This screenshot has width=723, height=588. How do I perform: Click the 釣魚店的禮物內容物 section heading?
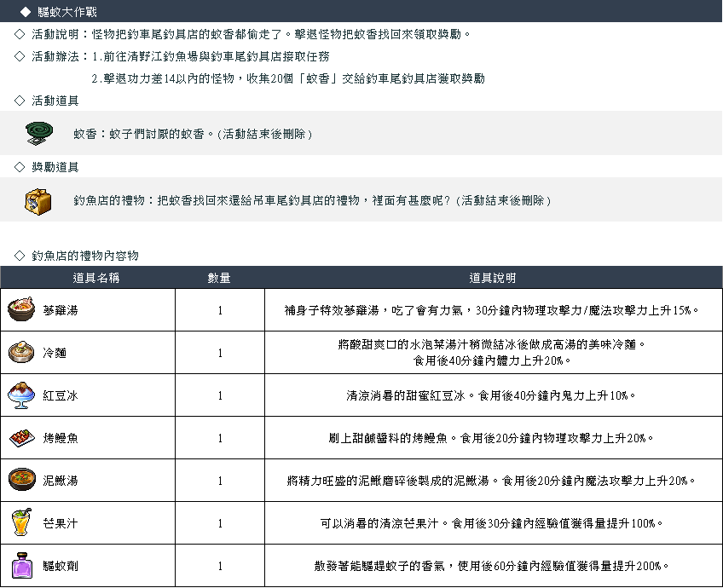click(x=84, y=256)
